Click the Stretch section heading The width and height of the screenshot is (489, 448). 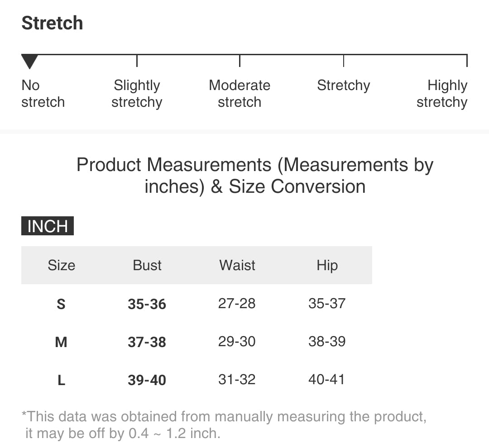click(x=52, y=23)
